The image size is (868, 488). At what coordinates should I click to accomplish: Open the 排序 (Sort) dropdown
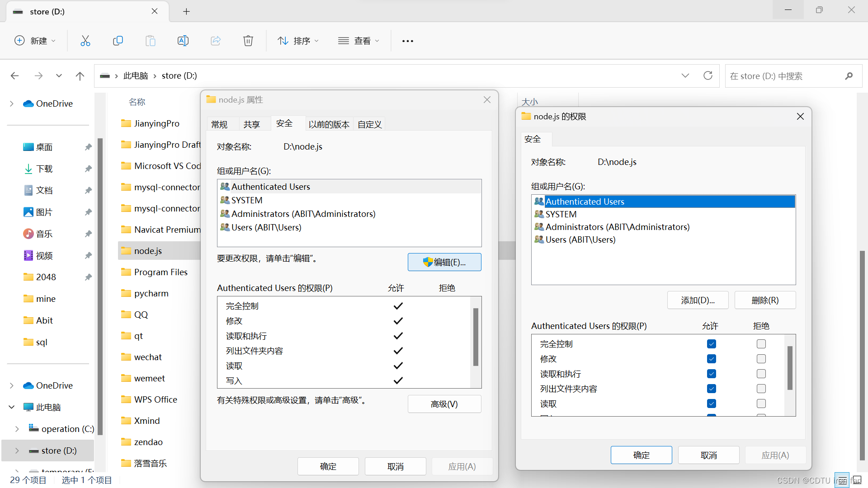tap(298, 41)
